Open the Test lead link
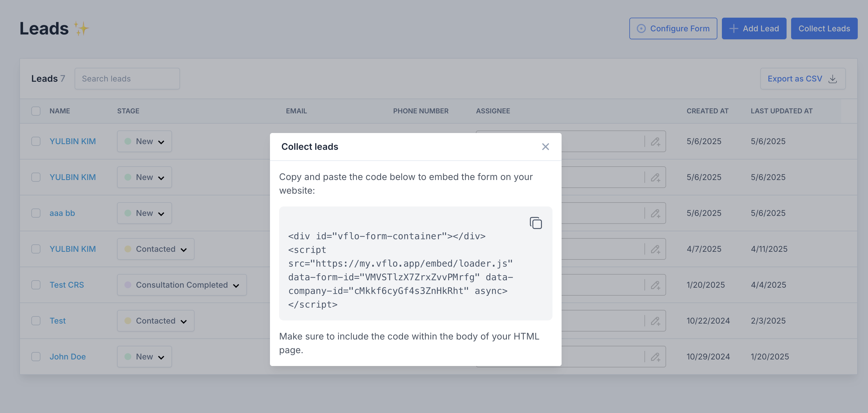The height and width of the screenshot is (413, 868). (x=58, y=321)
